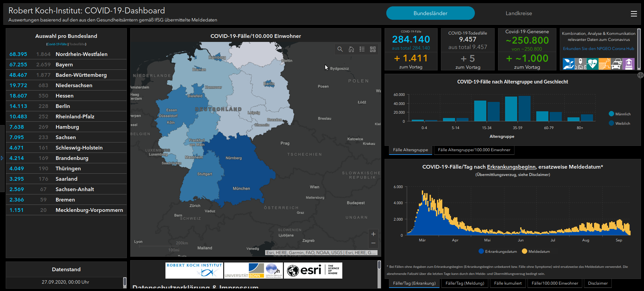Switch view to Bundesländer
Viewport: 644px width, 291px height.
430,13
